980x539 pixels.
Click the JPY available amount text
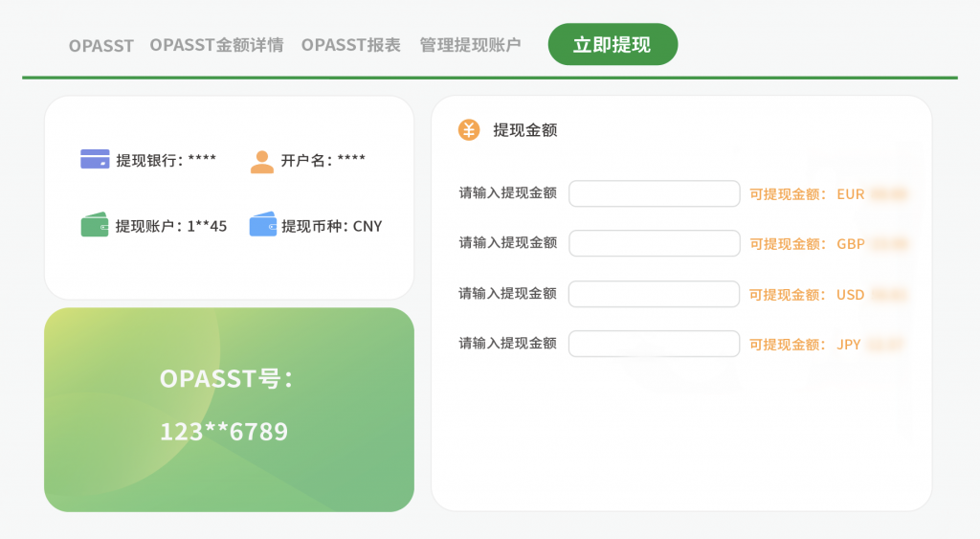[826, 345]
